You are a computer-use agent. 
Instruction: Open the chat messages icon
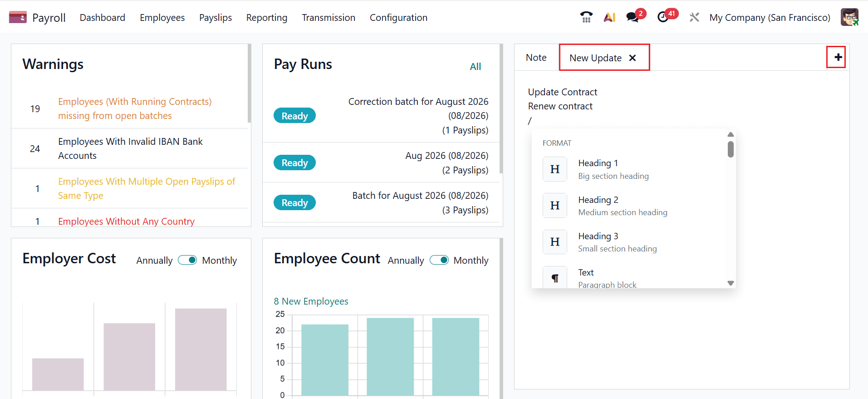pyautogui.click(x=633, y=17)
